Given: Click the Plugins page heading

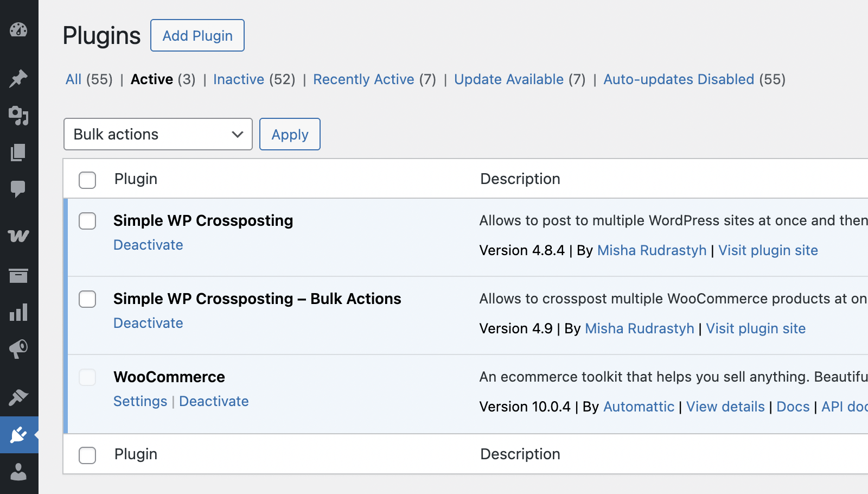Looking at the screenshot, I should pos(101,36).
